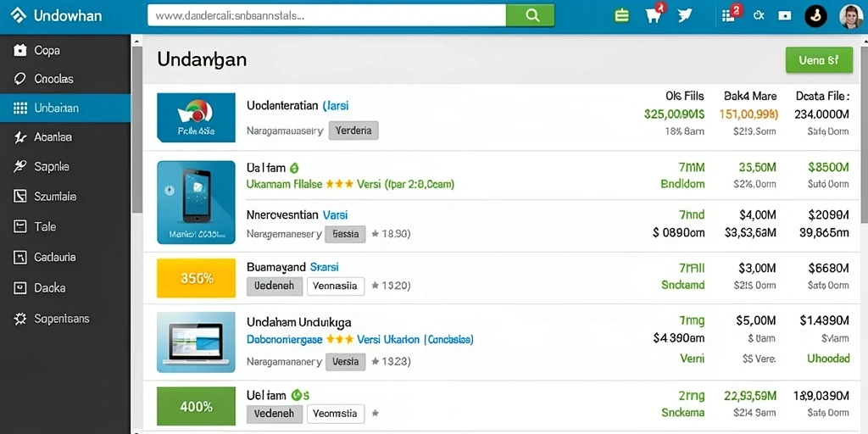This screenshot has width=868, height=434.
Task: Click the $25,00,90M$ value
Action: pos(674,114)
